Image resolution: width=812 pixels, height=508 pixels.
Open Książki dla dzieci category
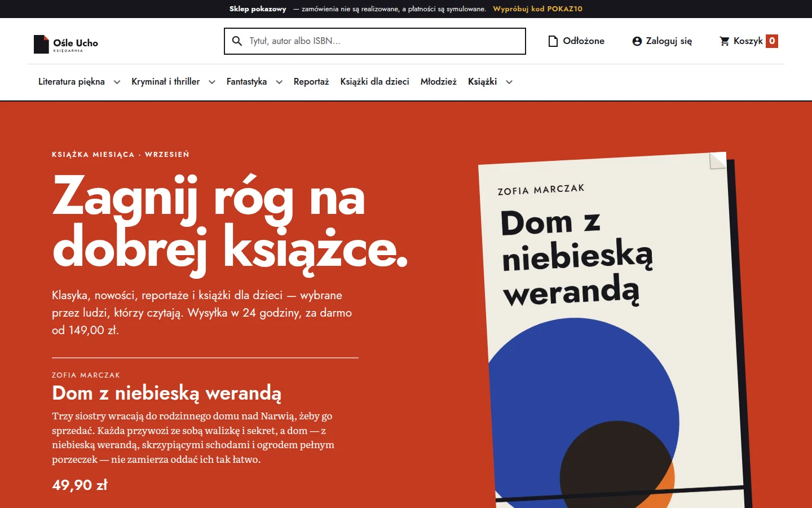point(375,82)
